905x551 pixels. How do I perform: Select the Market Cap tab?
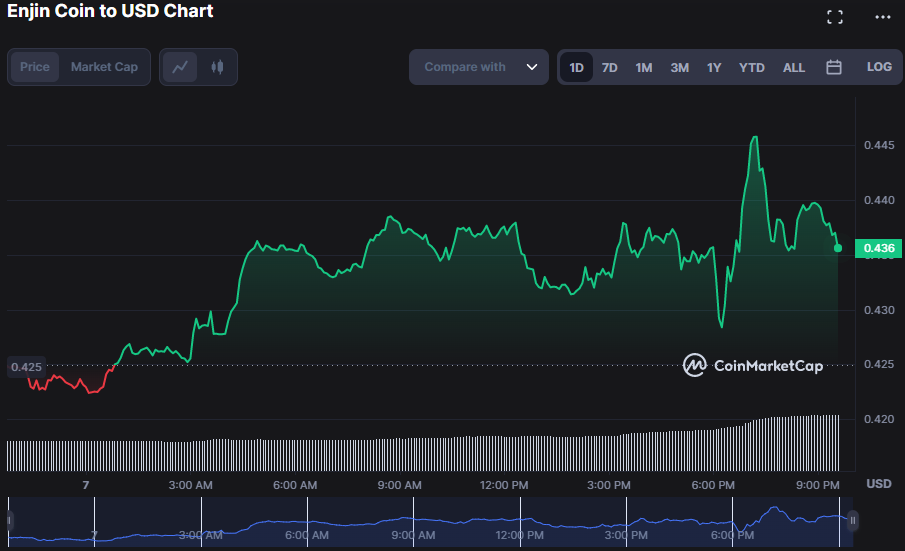point(104,67)
